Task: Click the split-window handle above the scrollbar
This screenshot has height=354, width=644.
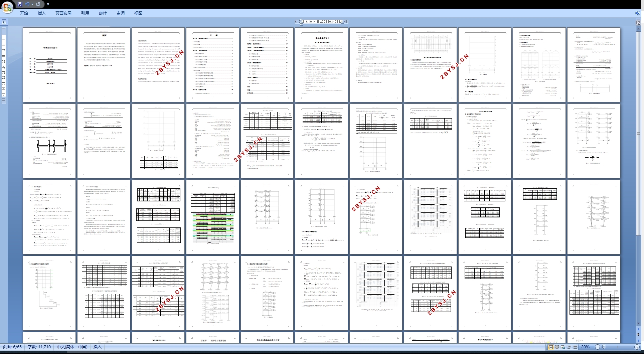Action: point(638,19)
